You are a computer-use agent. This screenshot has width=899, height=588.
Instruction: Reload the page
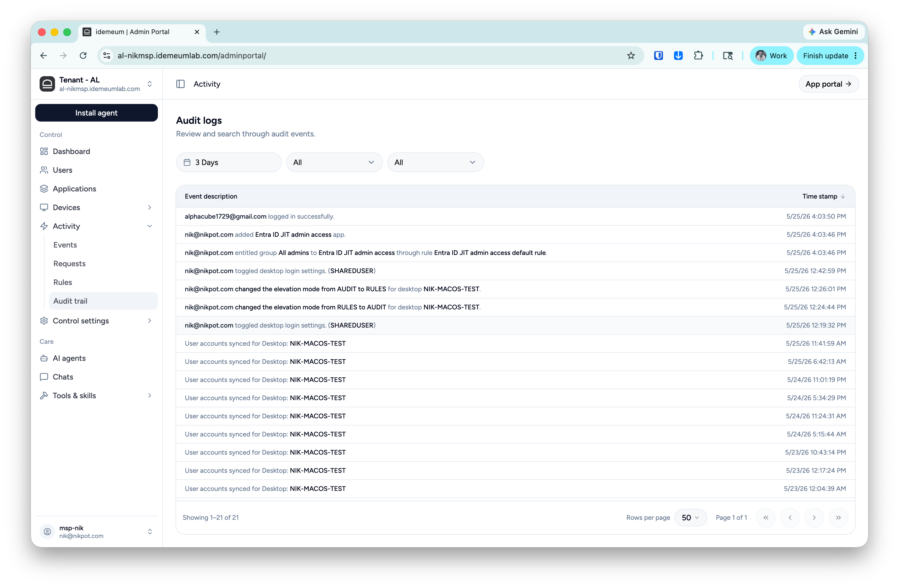point(83,56)
